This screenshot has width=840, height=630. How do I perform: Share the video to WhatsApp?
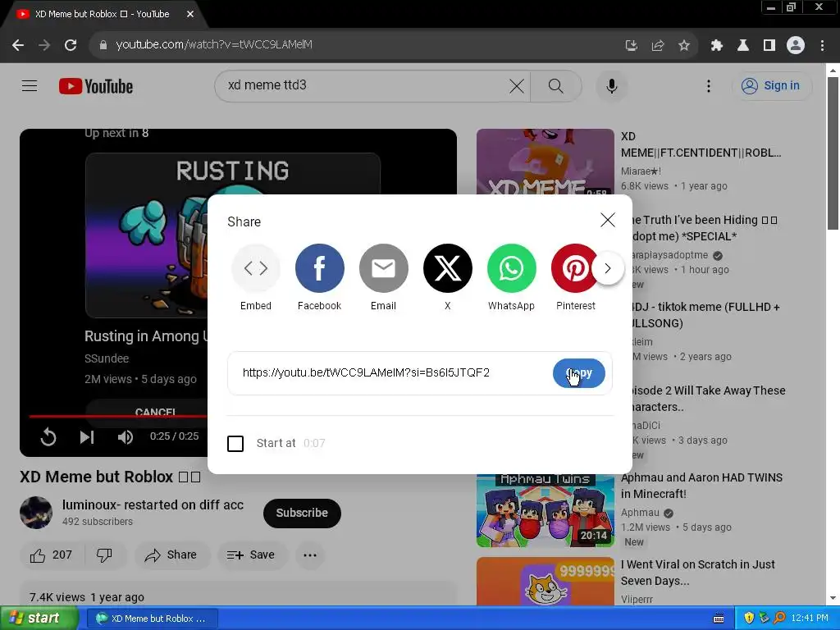(512, 268)
